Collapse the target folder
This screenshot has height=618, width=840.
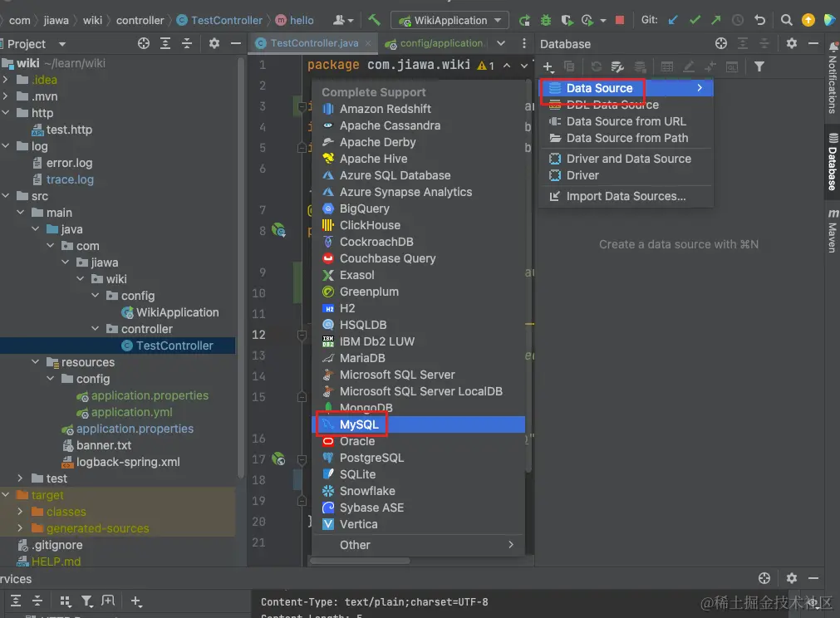click(x=5, y=495)
